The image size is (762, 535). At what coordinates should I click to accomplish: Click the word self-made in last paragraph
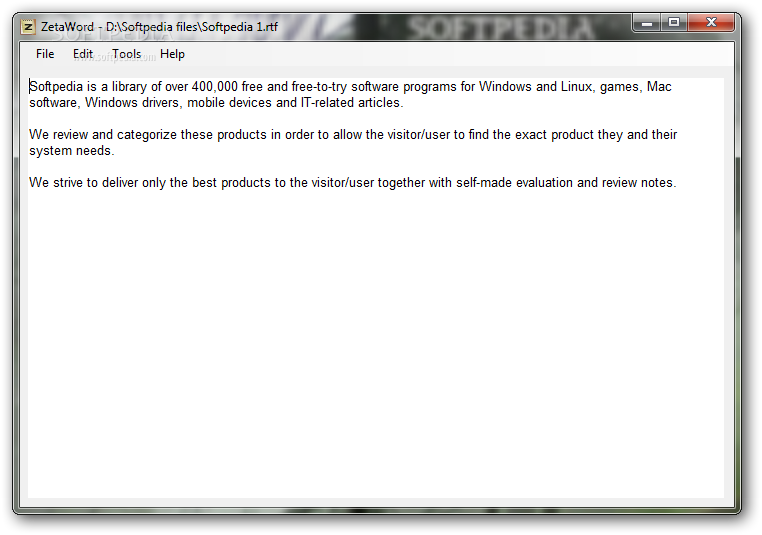[484, 183]
